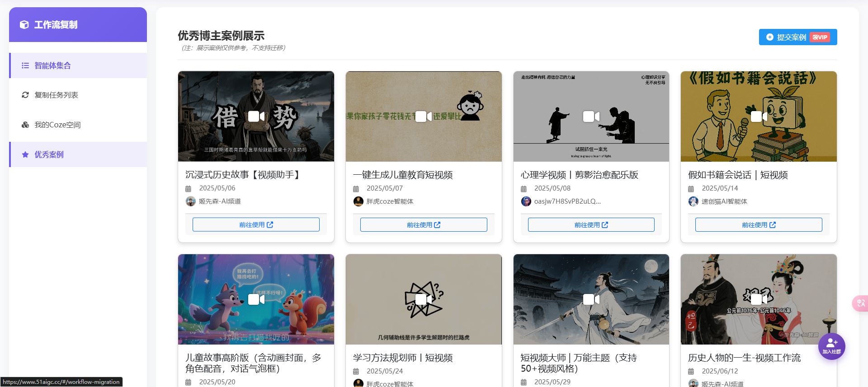Click the calendar icon beside 2025/06/12

click(691, 371)
